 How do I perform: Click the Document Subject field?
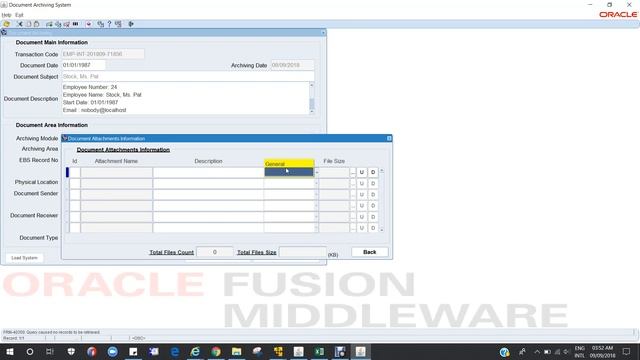click(188, 76)
